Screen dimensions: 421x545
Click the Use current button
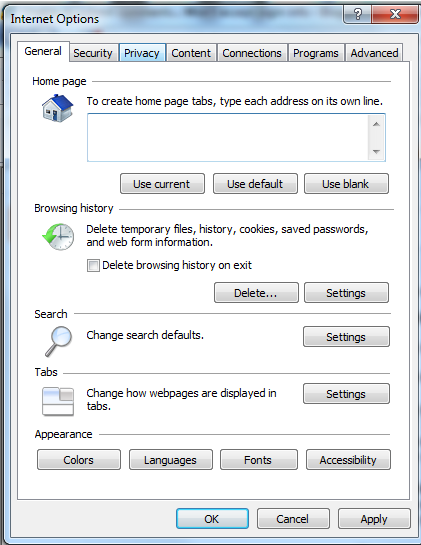[162, 184]
